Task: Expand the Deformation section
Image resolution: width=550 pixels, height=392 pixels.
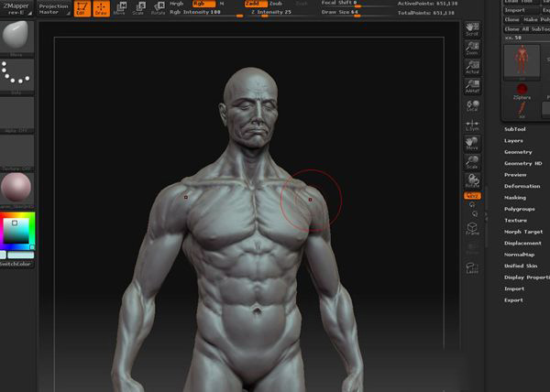Action: [522, 186]
